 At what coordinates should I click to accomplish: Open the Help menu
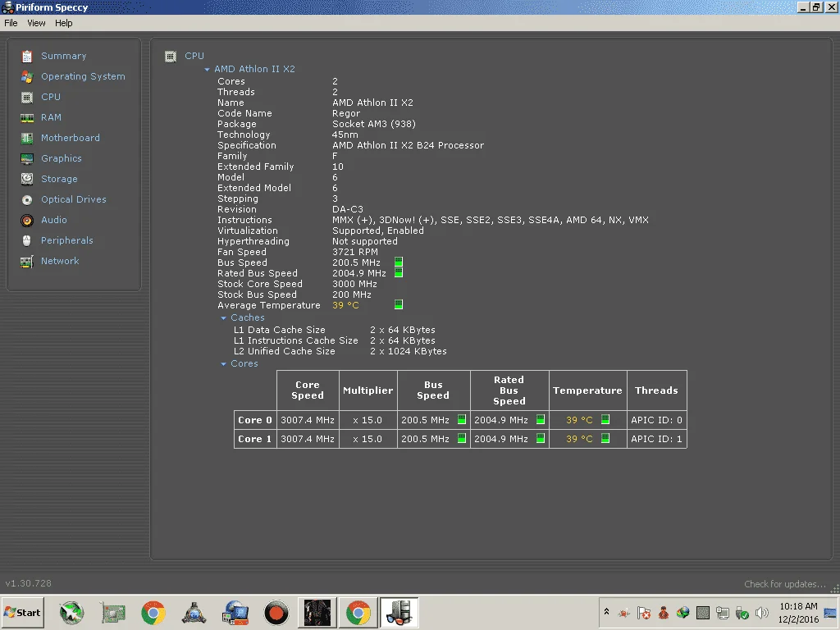click(x=63, y=23)
